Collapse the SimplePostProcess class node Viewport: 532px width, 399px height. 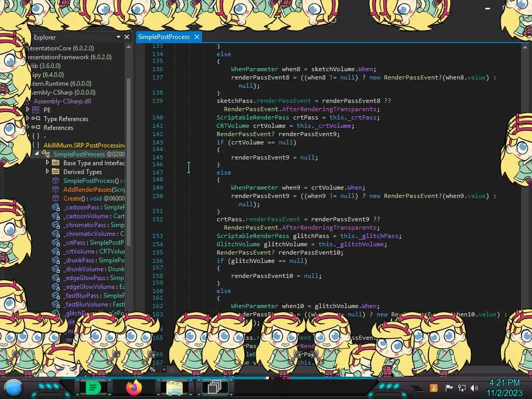[x=37, y=153]
